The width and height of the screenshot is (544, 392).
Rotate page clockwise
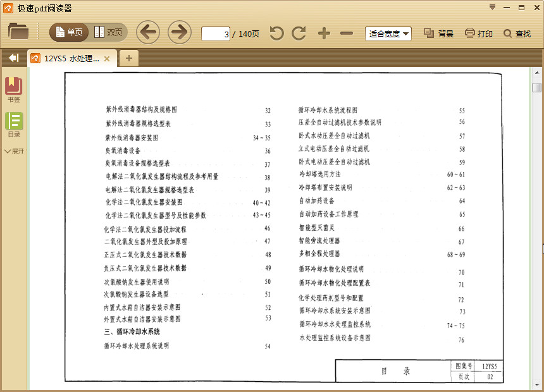[299, 34]
